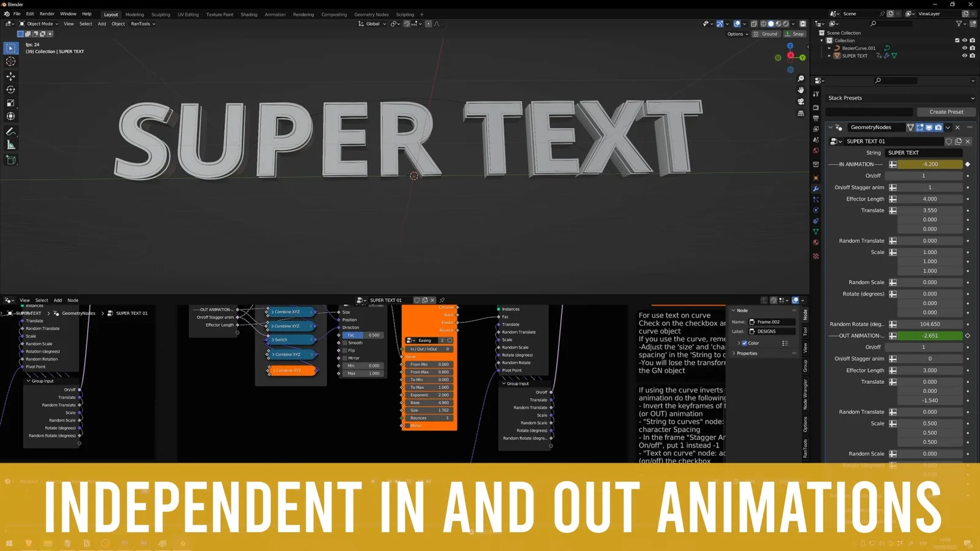The height and width of the screenshot is (551, 980).
Task: Open the Modifier Properties tab (wrench icon)
Action: (x=815, y=189)
